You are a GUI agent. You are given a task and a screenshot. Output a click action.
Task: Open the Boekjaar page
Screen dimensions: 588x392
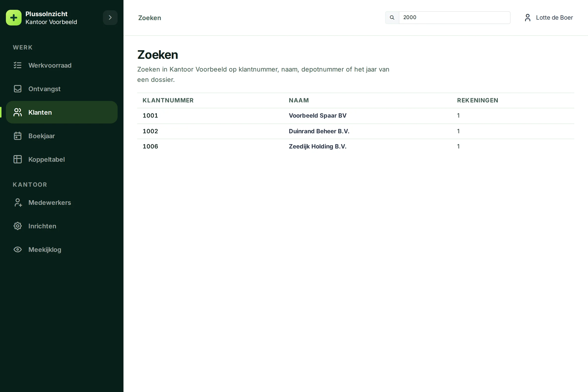61,136
